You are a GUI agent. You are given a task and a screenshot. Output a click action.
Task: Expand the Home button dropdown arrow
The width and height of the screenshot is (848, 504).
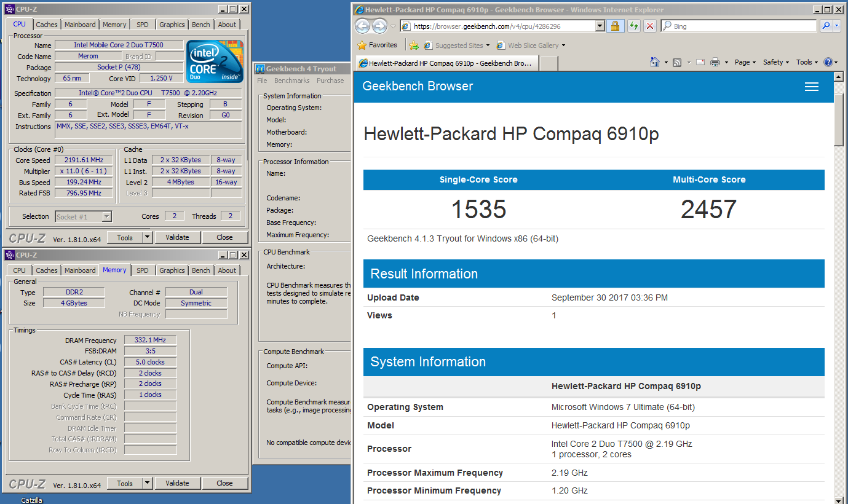[665, 63]
